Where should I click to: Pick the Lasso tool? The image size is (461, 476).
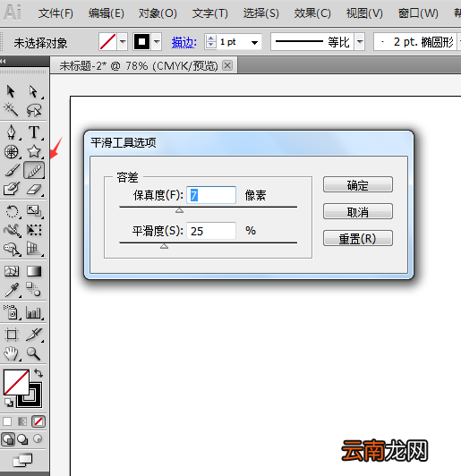pyautogui.click(x=33, y=110)
